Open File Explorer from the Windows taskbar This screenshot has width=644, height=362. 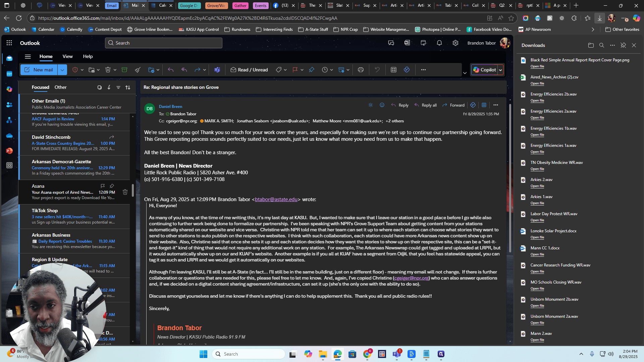pos(323,354)
